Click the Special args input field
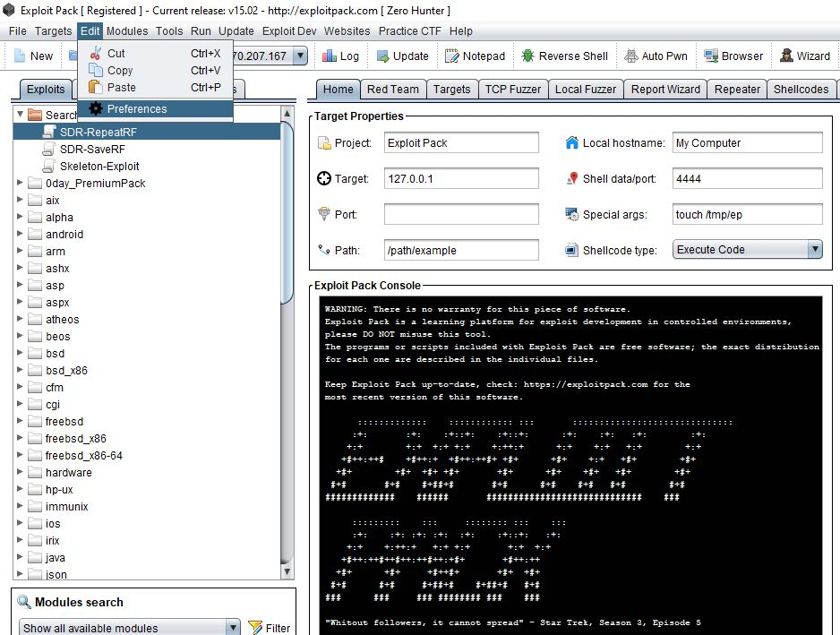840x635 pixels. click(748, 214)
